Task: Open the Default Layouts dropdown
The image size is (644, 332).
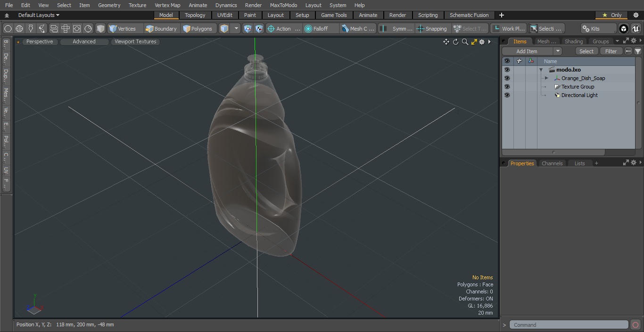Action: tap(38, 15)
